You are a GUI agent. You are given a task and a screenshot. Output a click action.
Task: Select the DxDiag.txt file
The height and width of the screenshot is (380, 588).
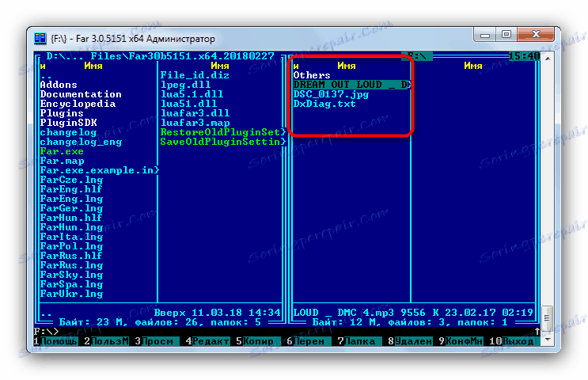tap(324, 104)
